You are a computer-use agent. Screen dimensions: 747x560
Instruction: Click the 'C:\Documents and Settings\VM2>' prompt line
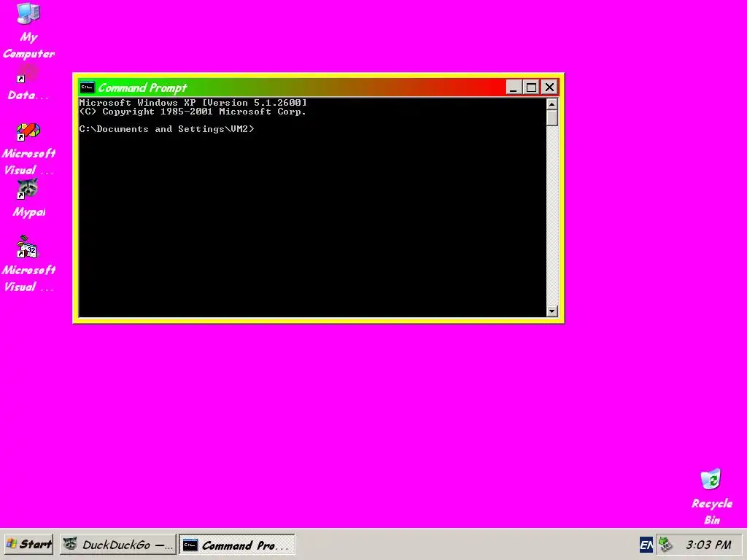(x=167, y=129)
